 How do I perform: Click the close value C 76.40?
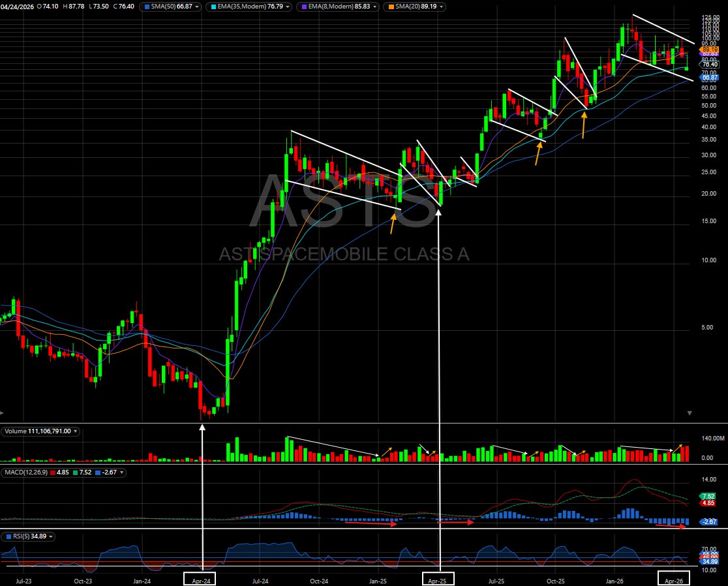pyautogui.click(x=123, y=7)
